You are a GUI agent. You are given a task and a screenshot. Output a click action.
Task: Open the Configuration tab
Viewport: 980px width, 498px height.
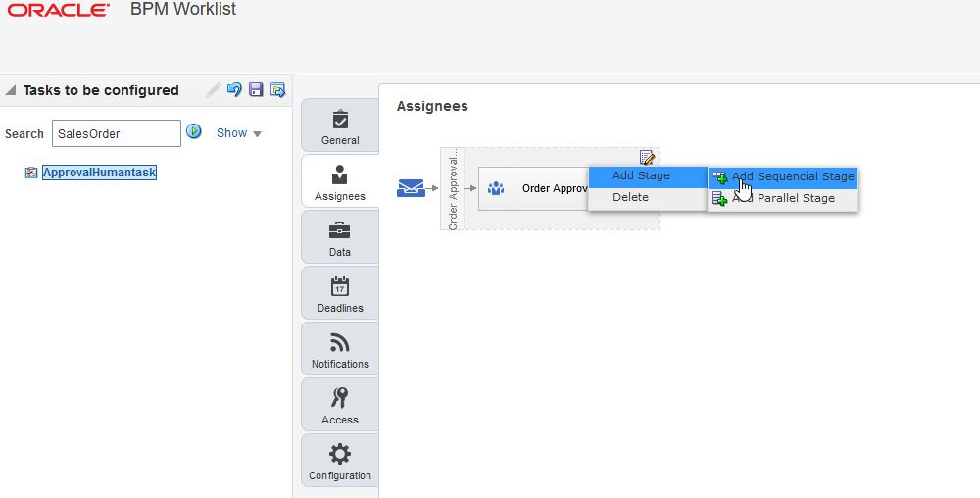coord(340,461)
